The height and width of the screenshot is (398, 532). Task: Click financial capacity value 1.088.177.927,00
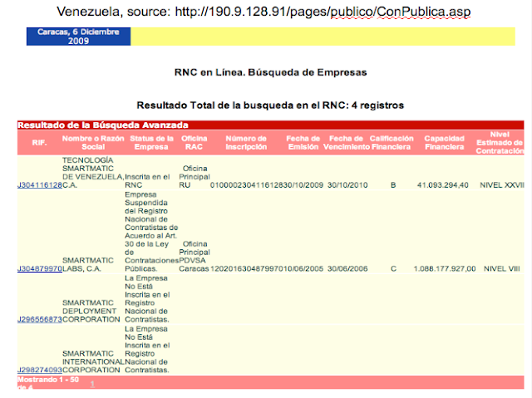click(445, 269)
